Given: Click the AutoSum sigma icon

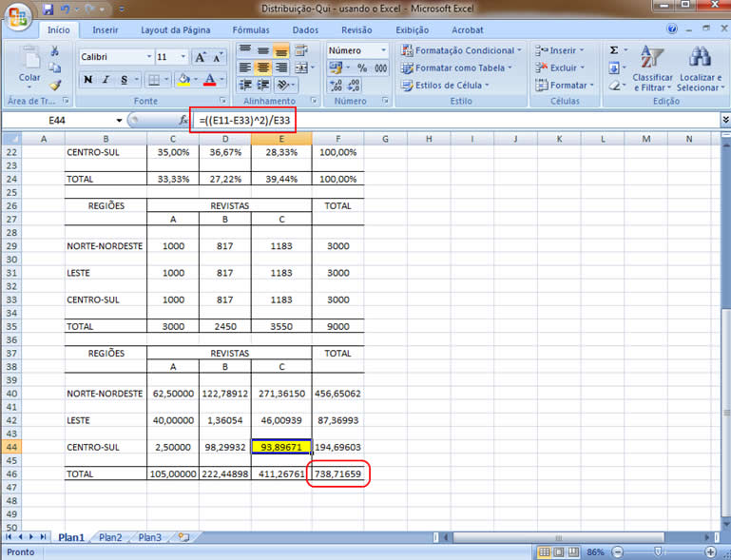Looking at the screenshot, I should (x=614, y=50).
